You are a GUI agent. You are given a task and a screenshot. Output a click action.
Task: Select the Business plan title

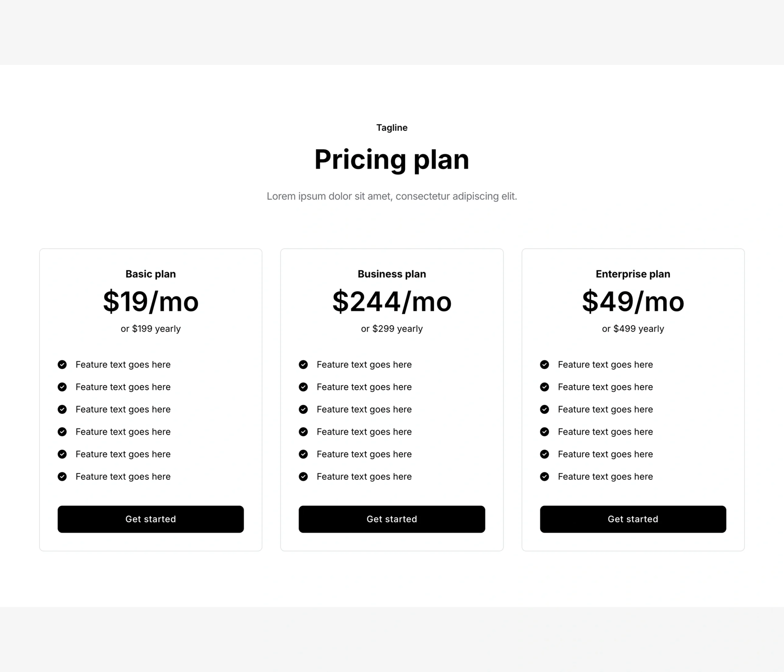392,274
